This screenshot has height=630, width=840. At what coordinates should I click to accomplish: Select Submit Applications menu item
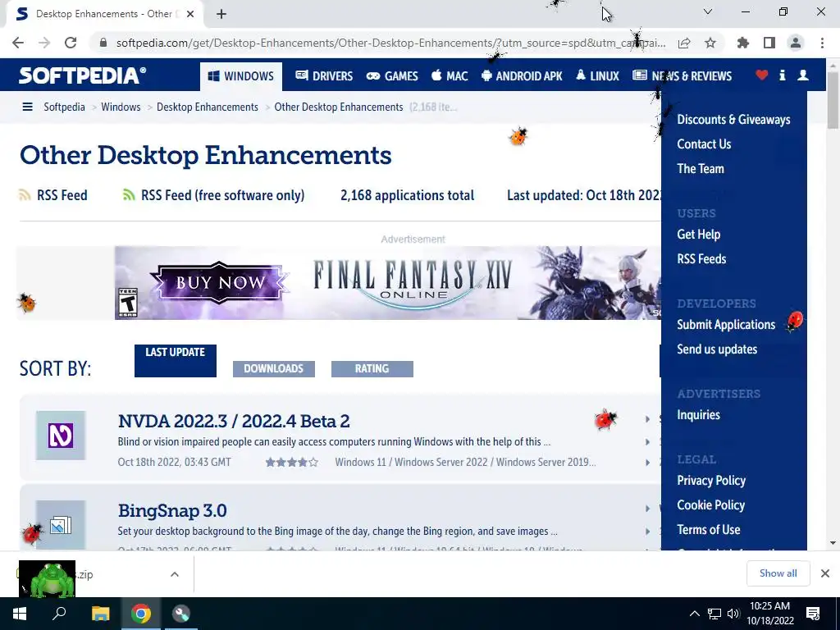[x=726, y=325]
